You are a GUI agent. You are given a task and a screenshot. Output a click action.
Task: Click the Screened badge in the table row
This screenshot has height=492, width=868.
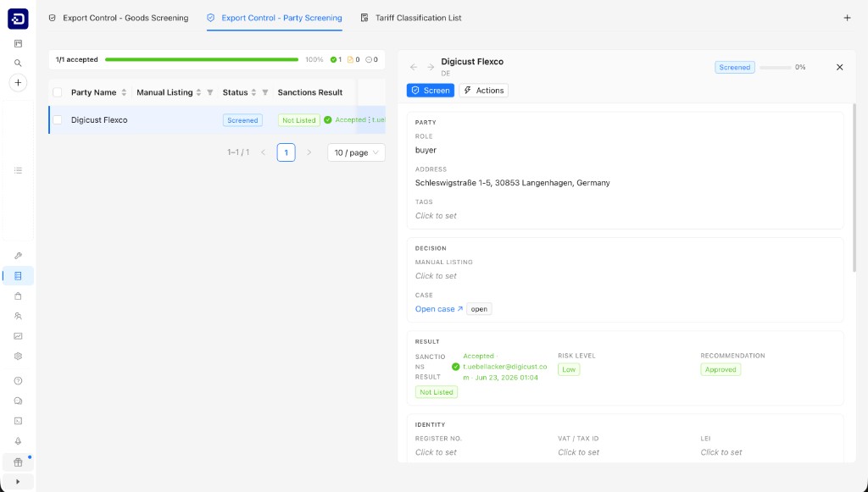pyautogui.click(x=242, y=120)
